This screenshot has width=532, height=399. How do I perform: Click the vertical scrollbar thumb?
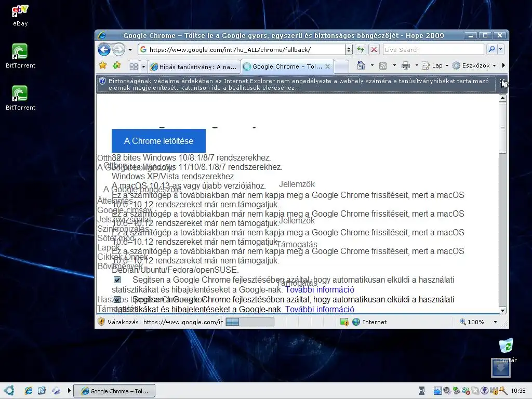point(502,128)
